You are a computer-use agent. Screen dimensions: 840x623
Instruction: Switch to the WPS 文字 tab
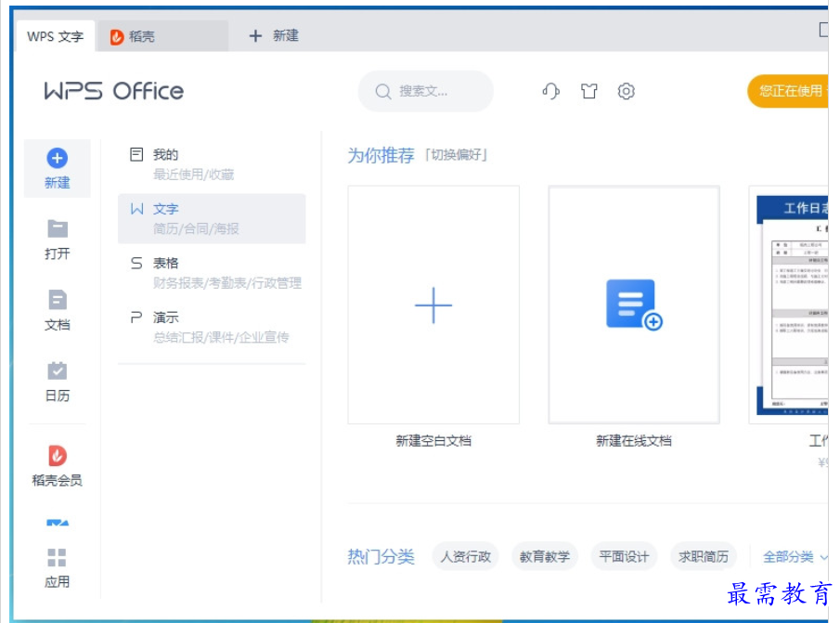pos(56,36)
